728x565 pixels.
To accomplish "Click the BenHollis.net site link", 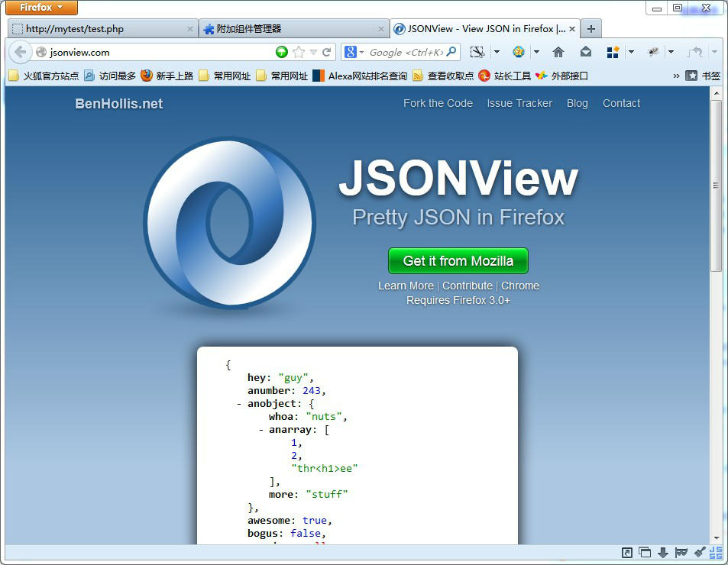I will [119, 103].
